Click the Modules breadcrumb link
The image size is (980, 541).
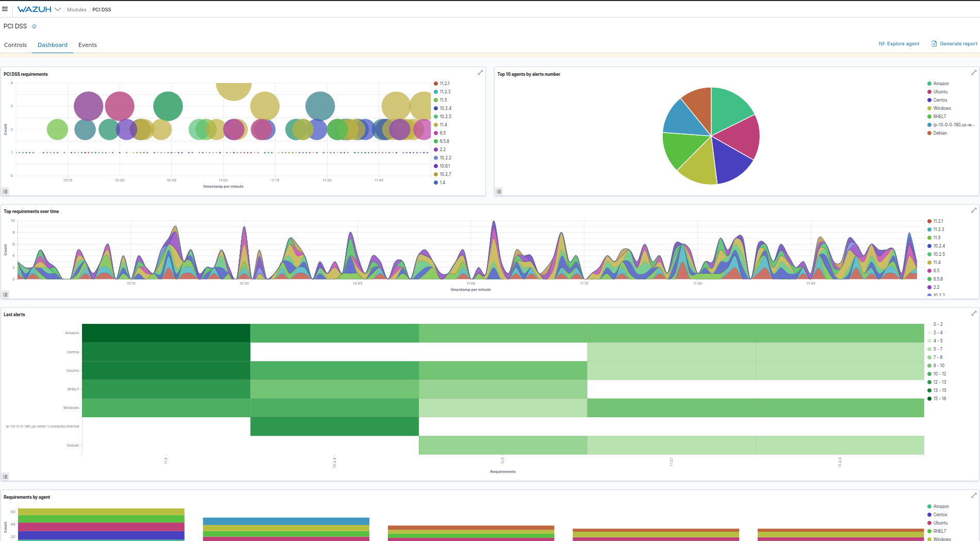[x=77, y=9]
